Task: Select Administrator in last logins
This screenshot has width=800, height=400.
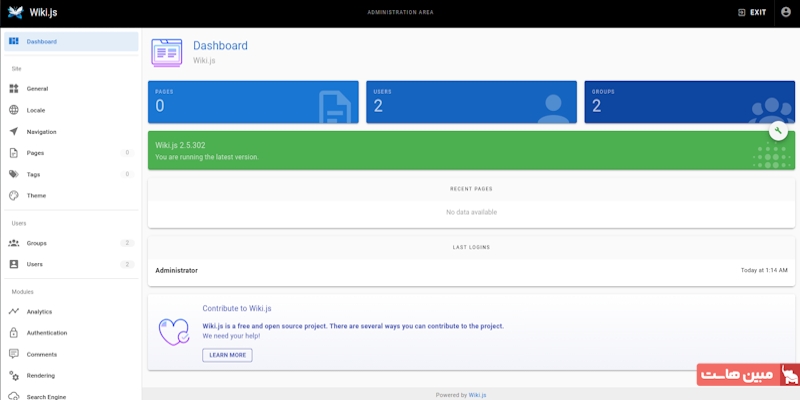Action: [x=177, y=270]
